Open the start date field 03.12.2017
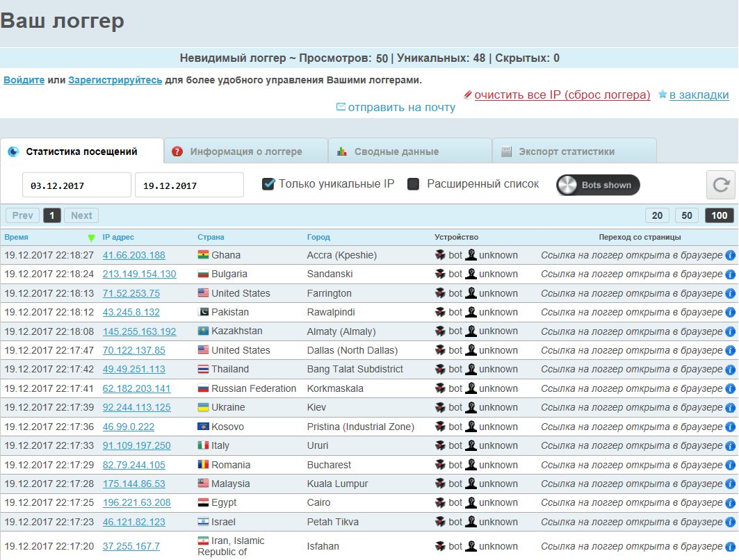Image resolution: width=739 pixels, height=560 pixels. coord(76,186)
